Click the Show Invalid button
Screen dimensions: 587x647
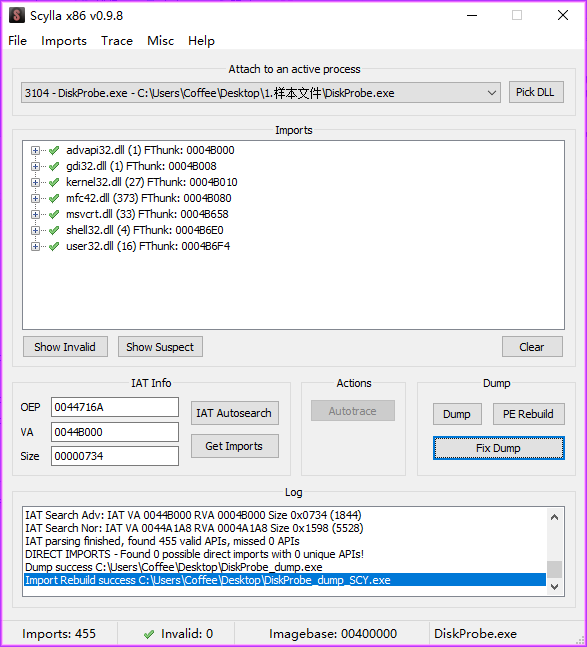click(65, 347)
